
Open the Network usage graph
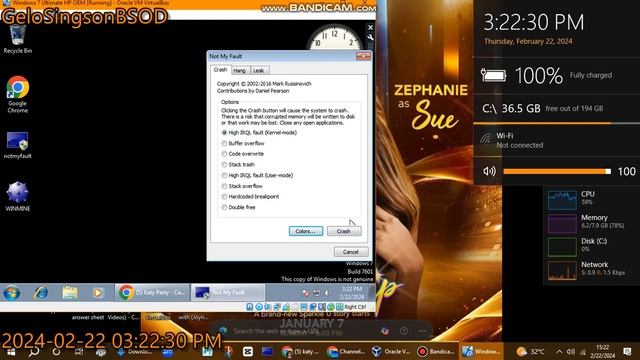click(562, 270)
